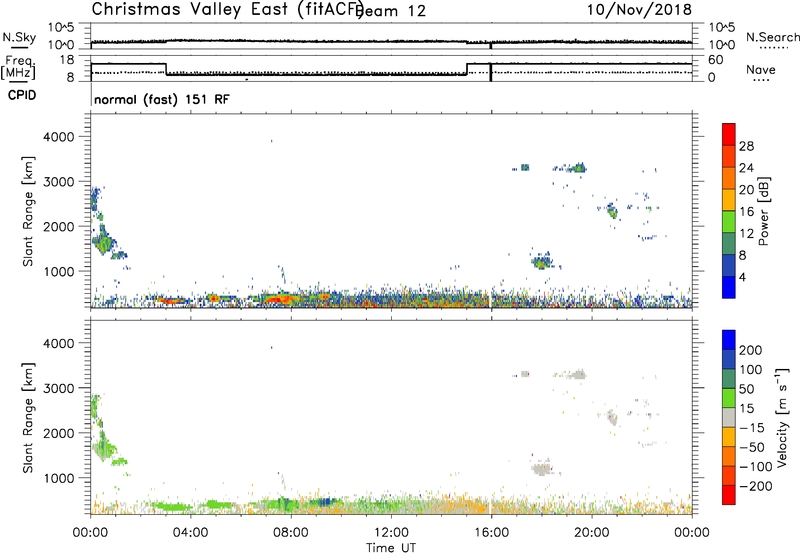Click the 'N.Search' legend label
Screen dimensions: 800x554
772,37
